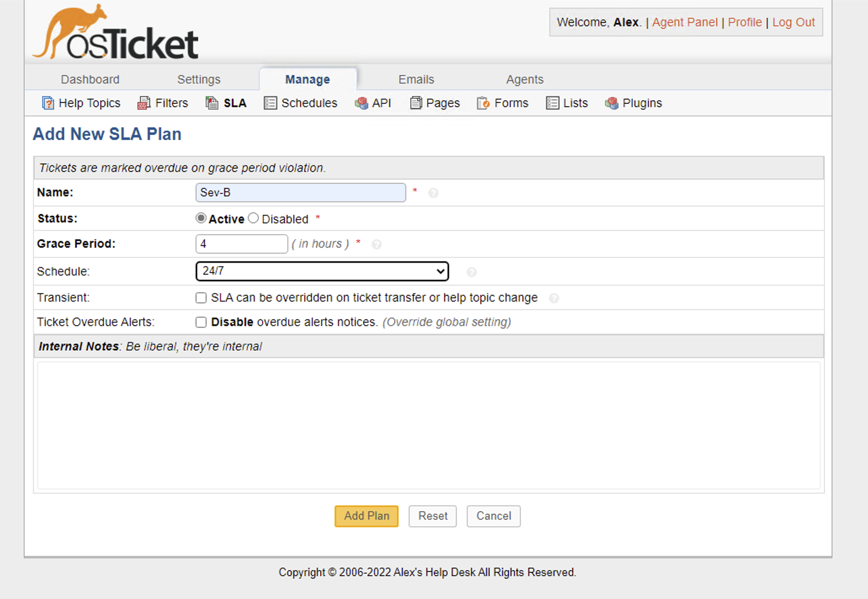Enable the Transient SLA override checkbox
The width and height of the screenshot is (868, 599).
click(201, 298)
